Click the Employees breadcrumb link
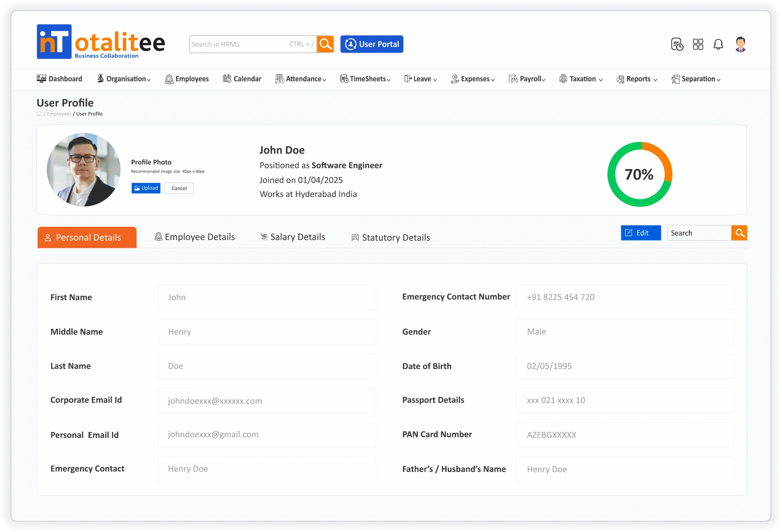The image size is (782, 532). click(x=59, y=114)
